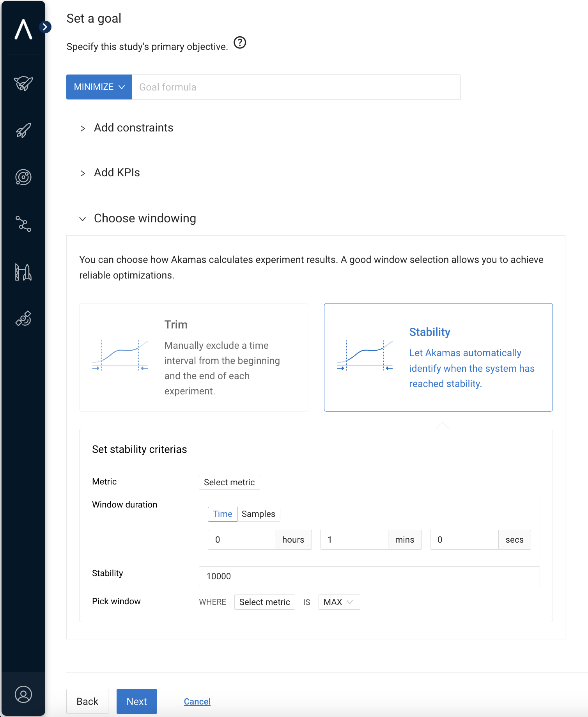Viewport: 588px width, 717px height.
Task: Click the Goal formula input field
Action: [x=296, y=87]
